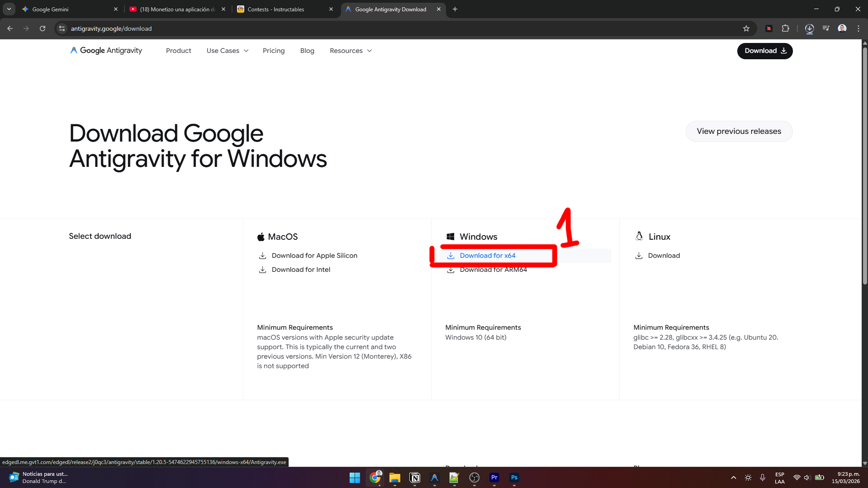Open the Chrome extensions puzzle menu
The image size is (868, 488).
pos(786,28)
